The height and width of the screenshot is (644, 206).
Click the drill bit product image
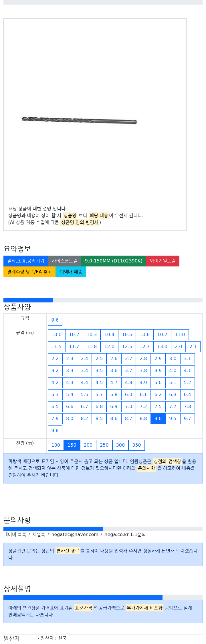pos(79,120)
